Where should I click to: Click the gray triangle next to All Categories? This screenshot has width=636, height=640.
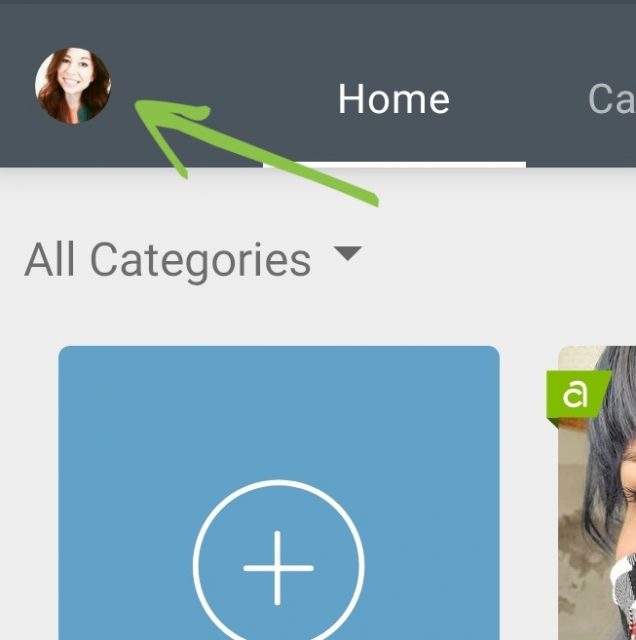coord(347,253)
